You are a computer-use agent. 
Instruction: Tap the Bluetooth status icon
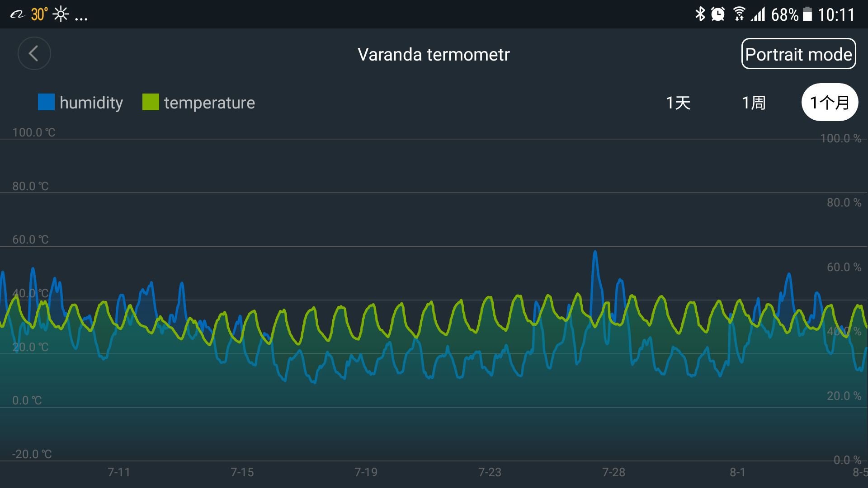coord(700,14)
